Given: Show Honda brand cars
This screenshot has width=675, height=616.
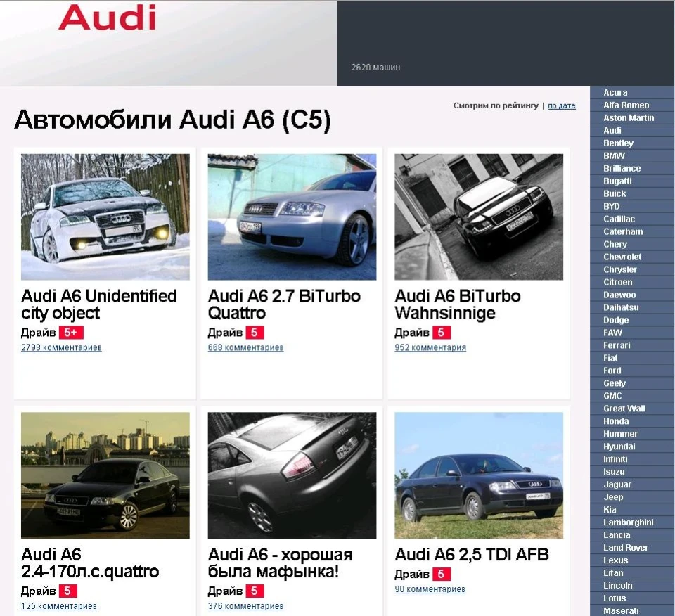Looking at the screenshot, I should point(616,421).
